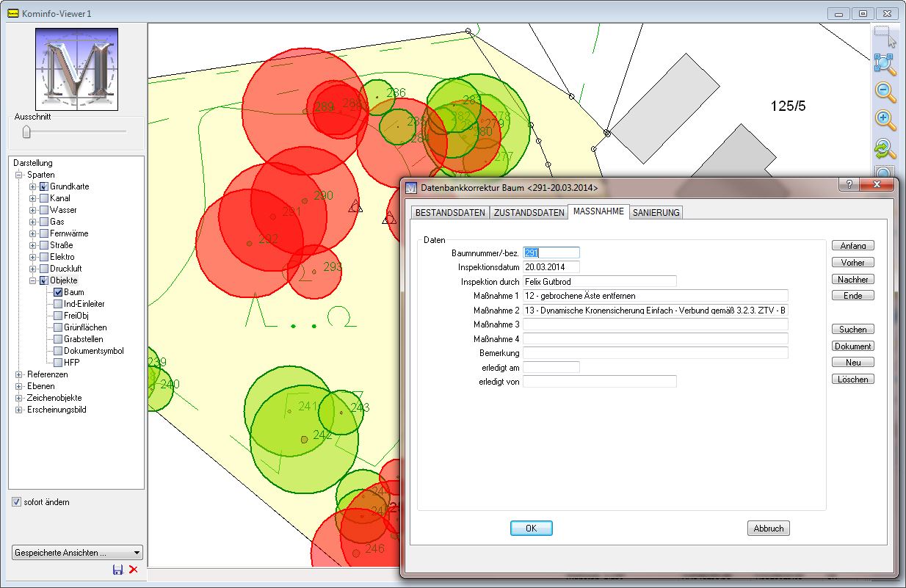The width and height of the screenshot is (906, 588).
Task: Click the zoom in magnifier icon
Action: pos(885,120)
